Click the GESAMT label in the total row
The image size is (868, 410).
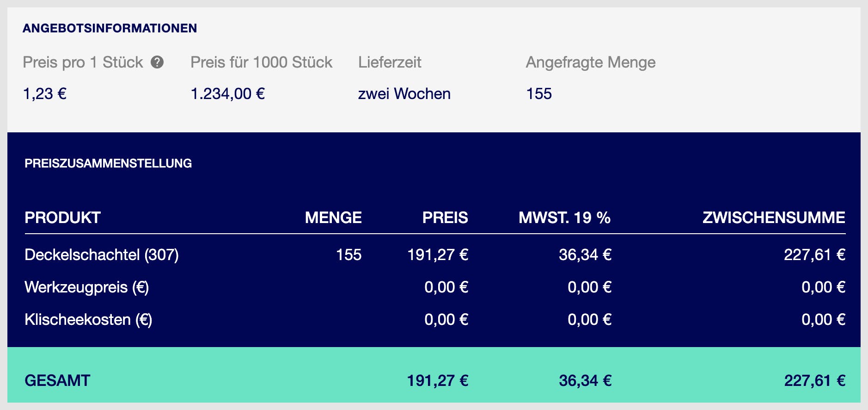point(57,380)
